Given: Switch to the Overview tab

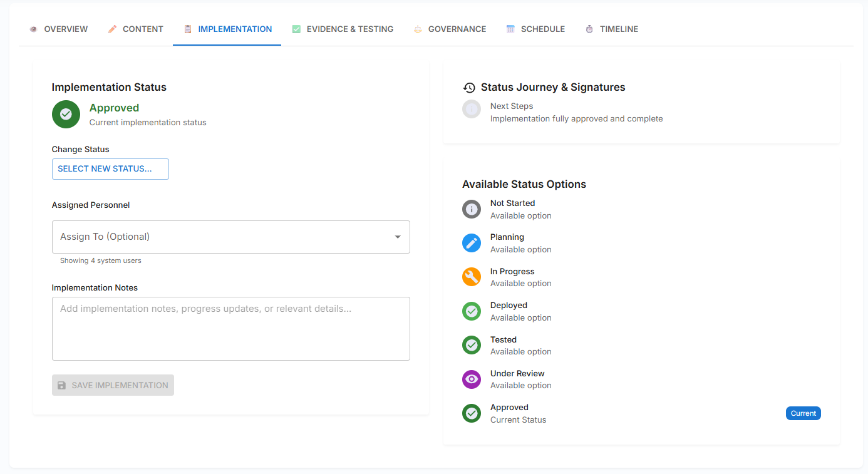Looking at the screenshot, I should (59, 29).
